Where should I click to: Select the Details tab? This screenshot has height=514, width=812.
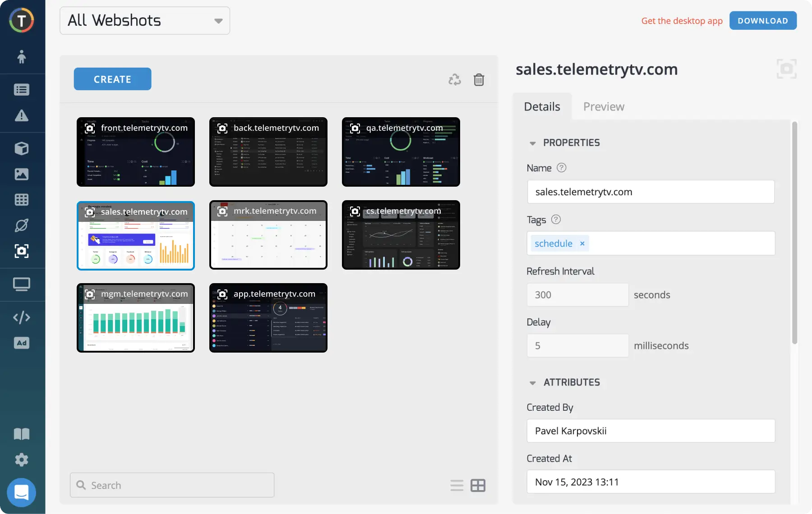(x=542, y=107)
